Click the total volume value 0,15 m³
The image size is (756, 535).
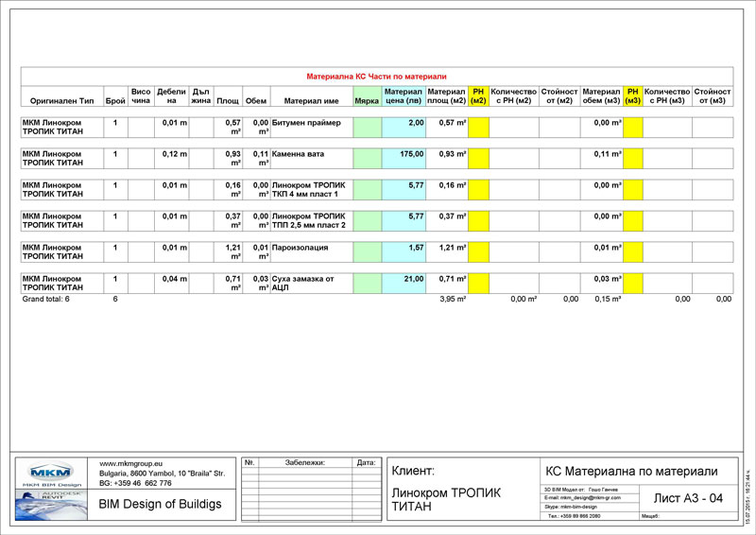click(x=608, y=299)
